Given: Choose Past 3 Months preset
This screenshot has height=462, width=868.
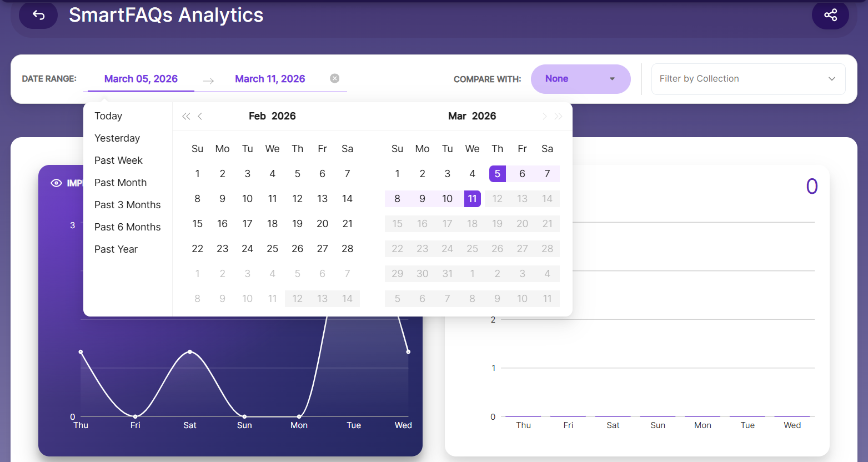Looking at the screenshot, I should point(127,205).
